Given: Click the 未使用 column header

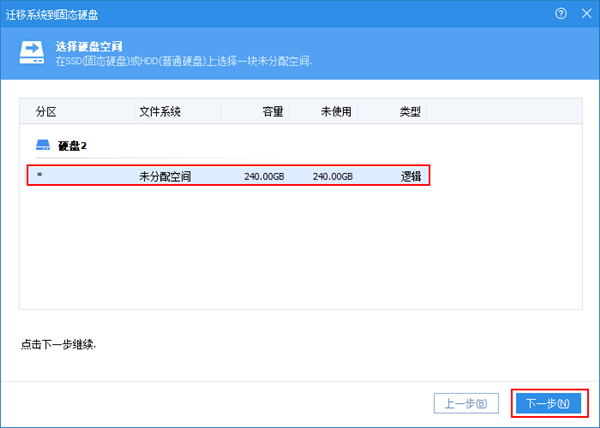Looking at the screenshot, I should (x=335, y=111).
